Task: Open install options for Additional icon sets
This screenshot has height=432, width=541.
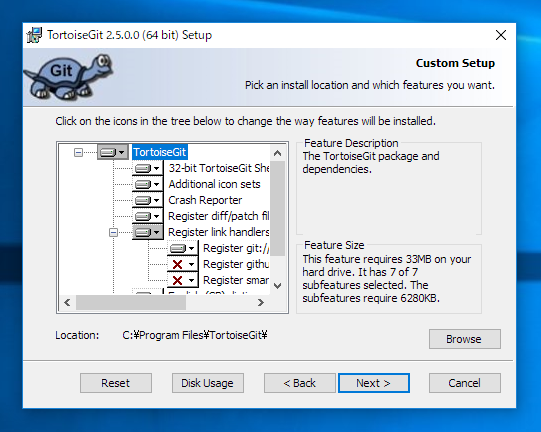Action: pyautogui.click(x=148, y=184)
